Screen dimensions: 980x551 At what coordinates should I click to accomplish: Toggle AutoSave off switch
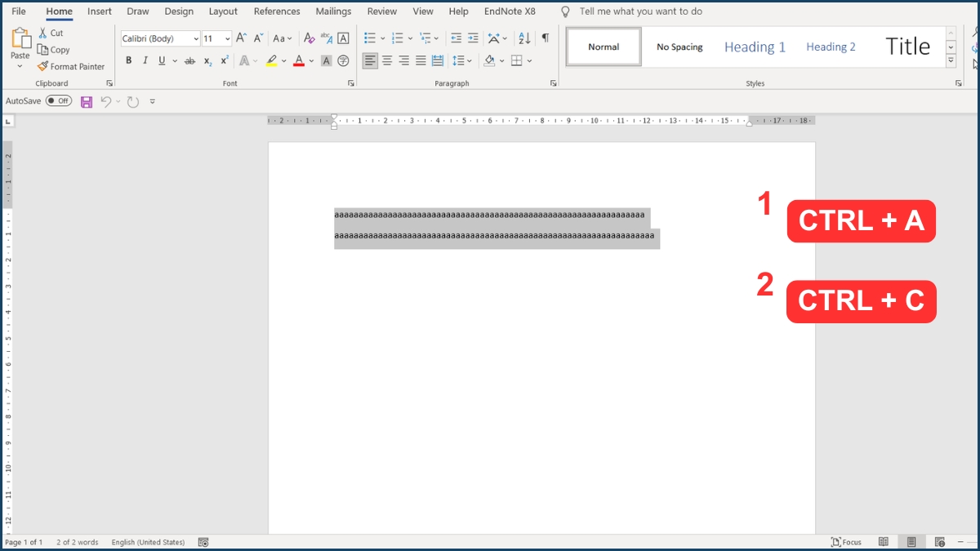point(58,100)
